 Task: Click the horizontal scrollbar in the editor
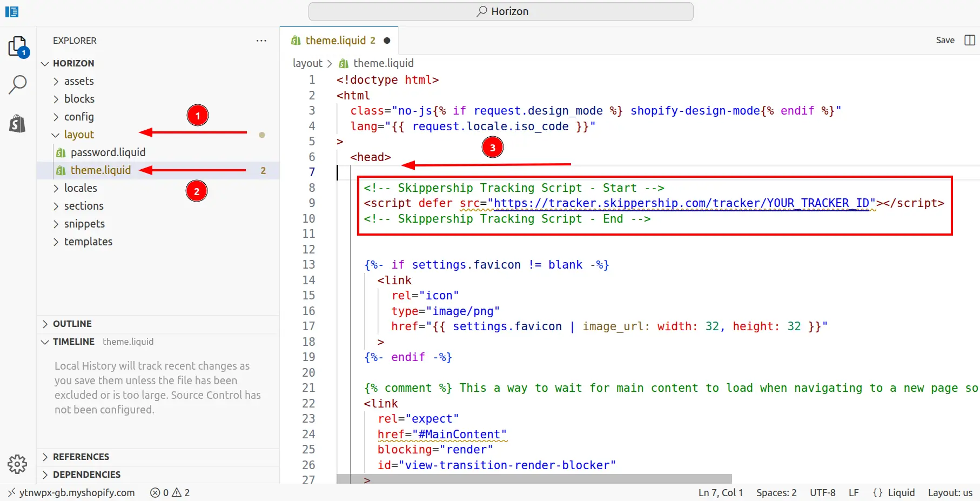click(534, 479)
